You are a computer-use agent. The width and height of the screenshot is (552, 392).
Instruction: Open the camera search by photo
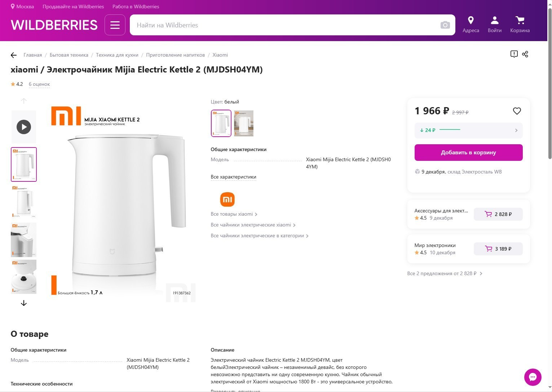(445, 25)
